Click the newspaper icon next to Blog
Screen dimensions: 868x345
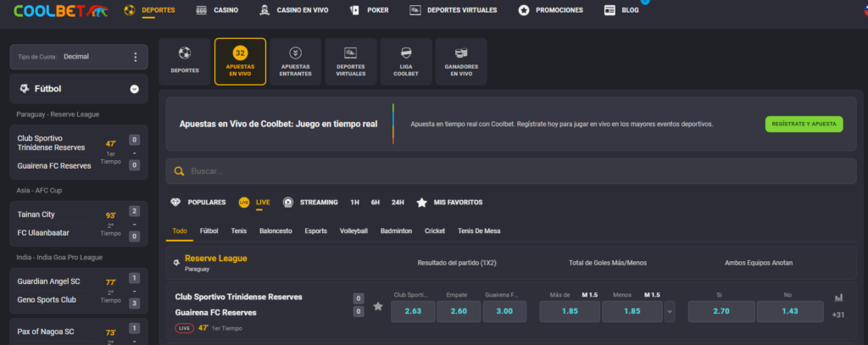point(609,10)
